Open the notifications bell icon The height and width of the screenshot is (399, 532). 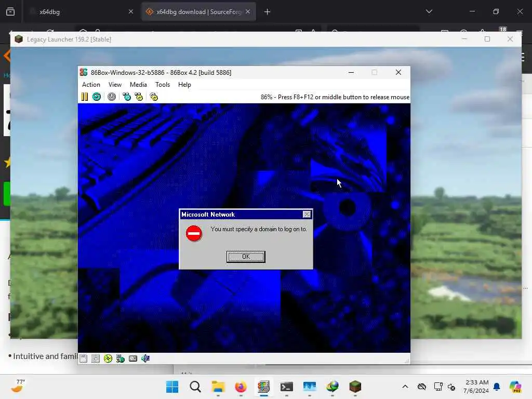(497, 387)
